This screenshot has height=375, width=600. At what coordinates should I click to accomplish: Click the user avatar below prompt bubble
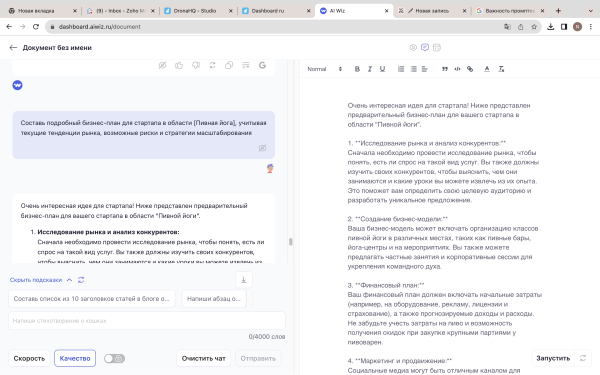[x=270, y=168]
